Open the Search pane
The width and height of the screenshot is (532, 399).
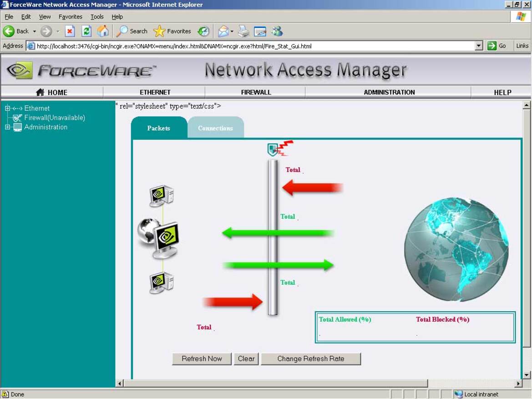tap(132, 31)
